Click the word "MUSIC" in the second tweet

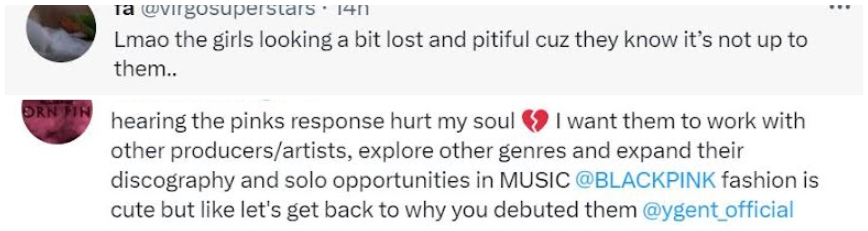(x=534, y=180)
